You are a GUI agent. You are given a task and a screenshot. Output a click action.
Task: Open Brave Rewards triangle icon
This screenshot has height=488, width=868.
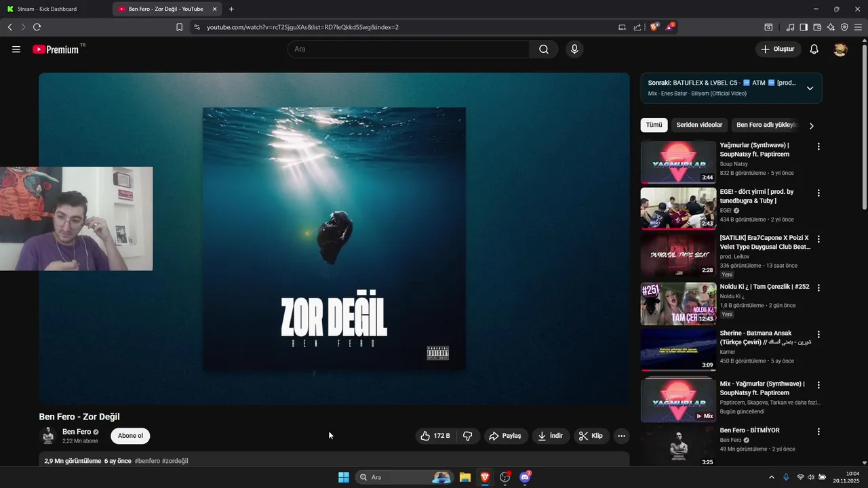(x=670, y=27)
